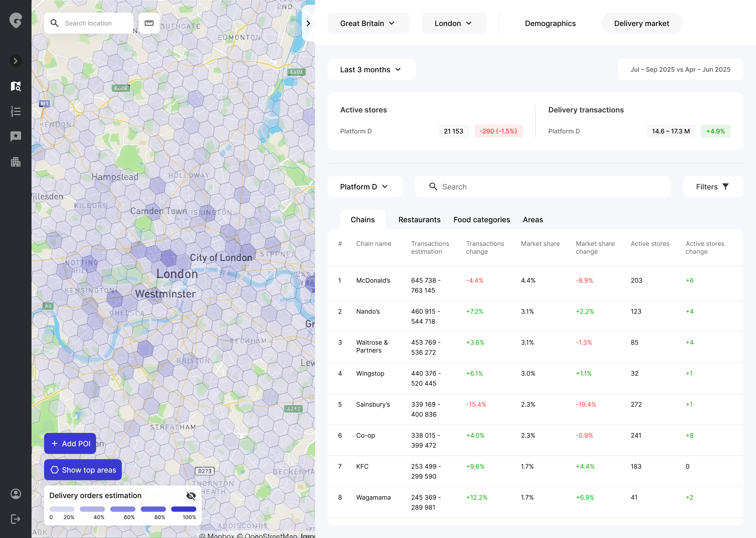The image size is (756, 538).
Task: Open the numbered list panel in the sidebar
Action: click(15, 111)
